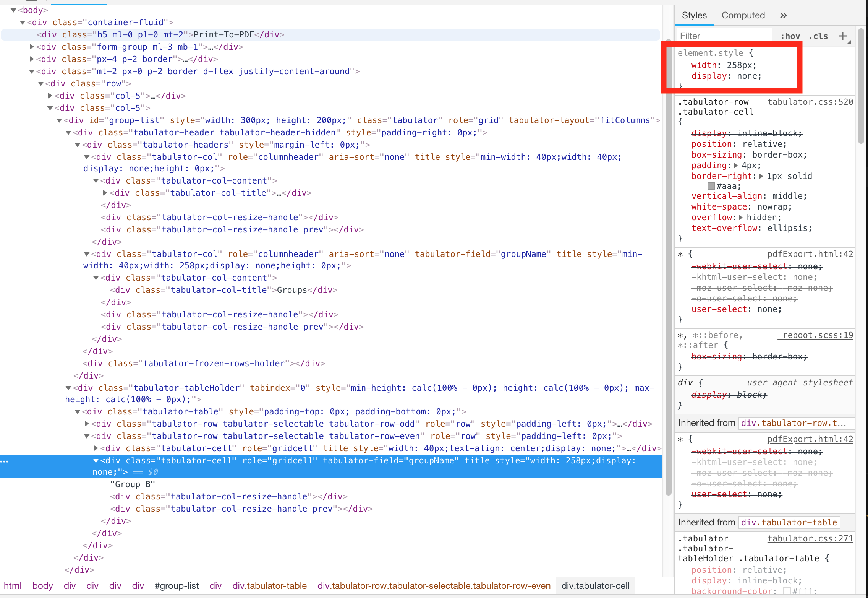This screenshot has width=868, height=598.
Task: Click the plus New Style Rule icon
Action: pyautogui.click(x=842, y=36)
